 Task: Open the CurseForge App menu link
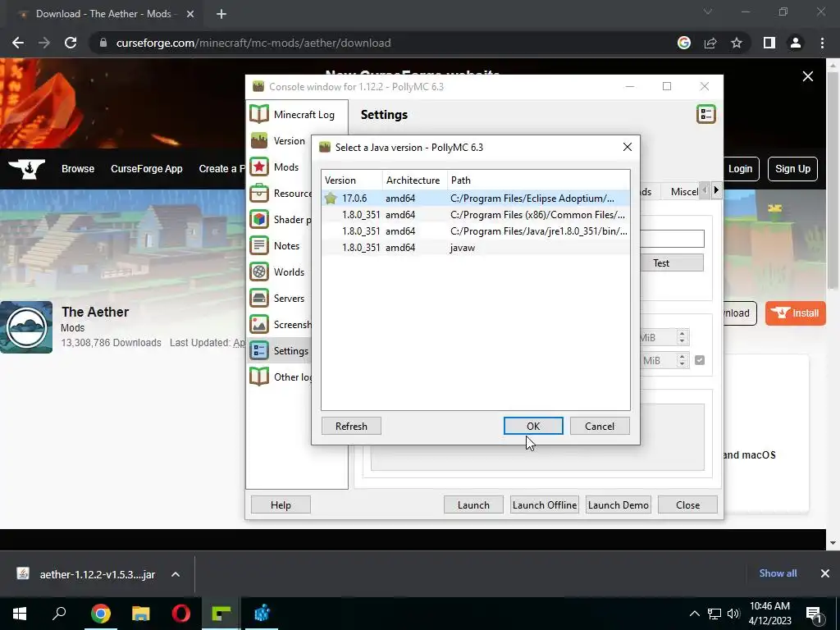(x=146, y=169)
